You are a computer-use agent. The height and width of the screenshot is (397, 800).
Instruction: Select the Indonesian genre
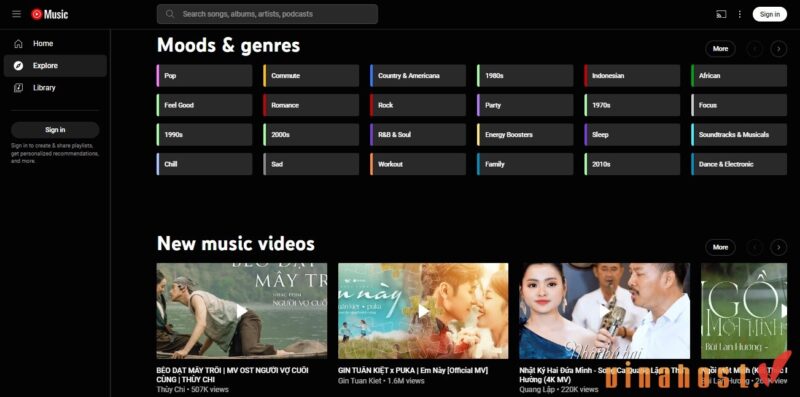click(632, 76)
